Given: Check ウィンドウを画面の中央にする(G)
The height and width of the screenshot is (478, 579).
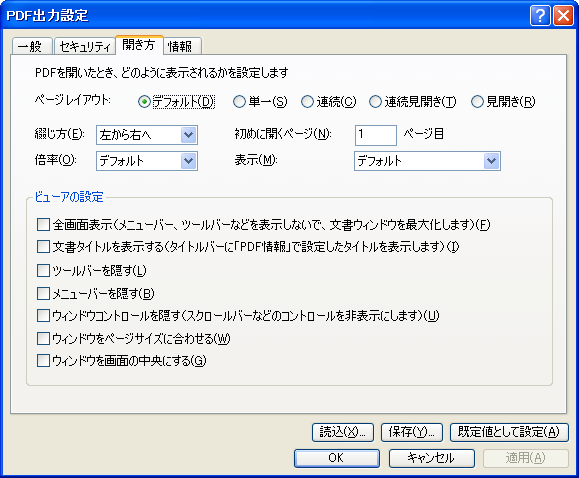Looking at the screenshot, I should coord(43,361).
